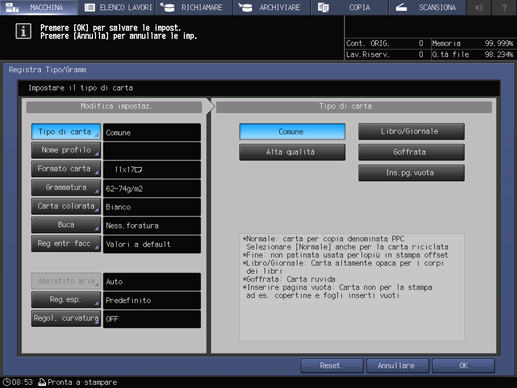Click the 62-74g/m2 weight value
The height and width of the screenshot is (388, 517).
pos(152,188)
